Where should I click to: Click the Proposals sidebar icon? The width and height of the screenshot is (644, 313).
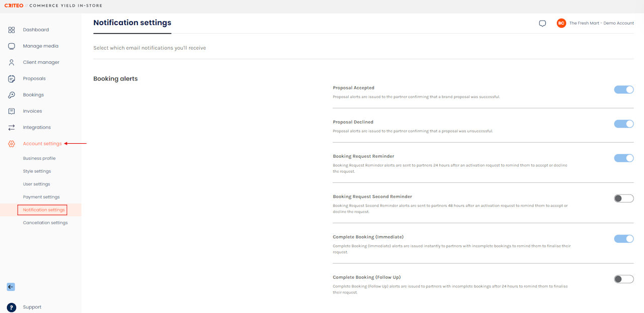[x=12, y=79]
